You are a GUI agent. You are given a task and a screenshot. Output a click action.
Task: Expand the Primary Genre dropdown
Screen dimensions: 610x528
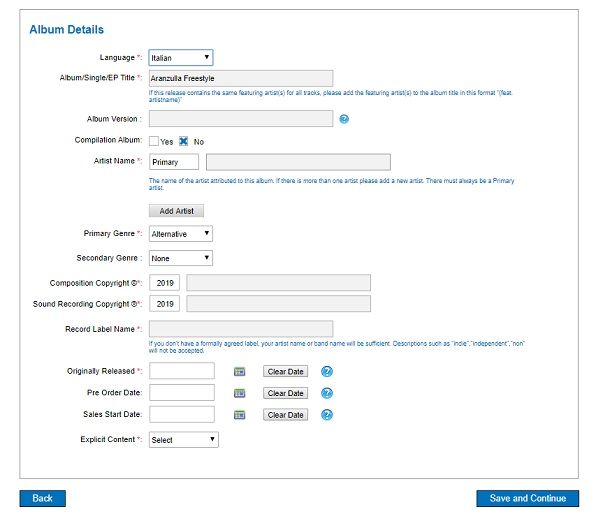point(181,233)
